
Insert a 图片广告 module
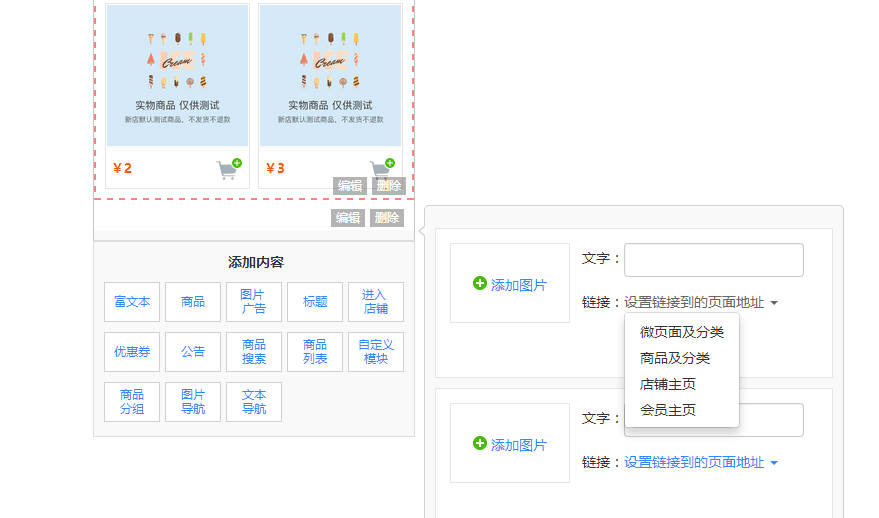coord(254,302)
